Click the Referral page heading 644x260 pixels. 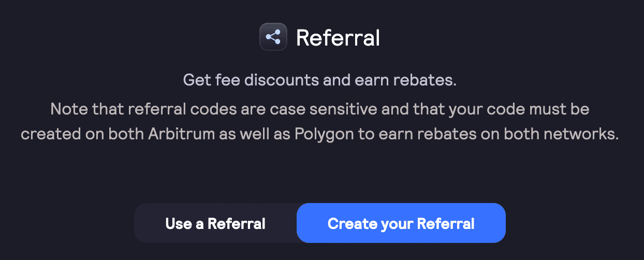click(x=338, y=38)
